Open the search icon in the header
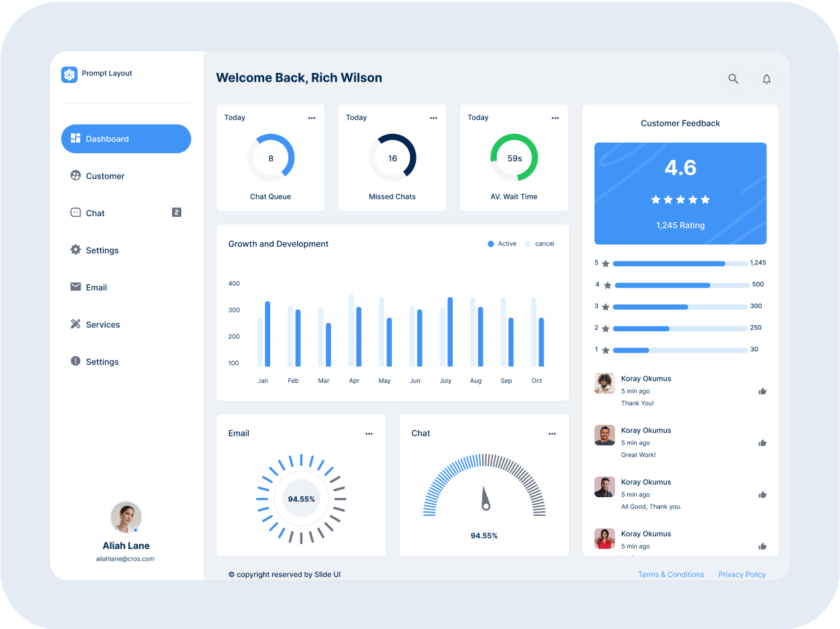 [x=733, y=78]
